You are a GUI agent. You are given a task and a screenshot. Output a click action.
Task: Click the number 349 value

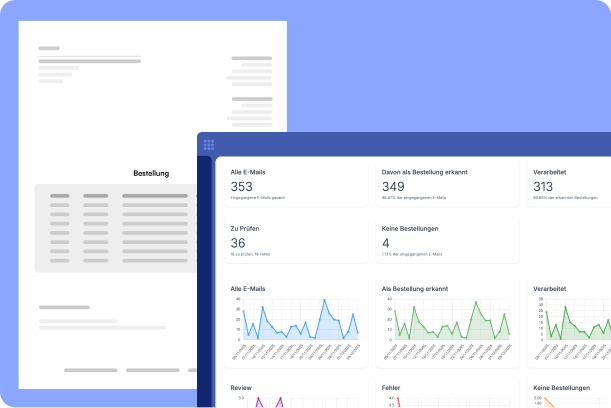point(393,186)
